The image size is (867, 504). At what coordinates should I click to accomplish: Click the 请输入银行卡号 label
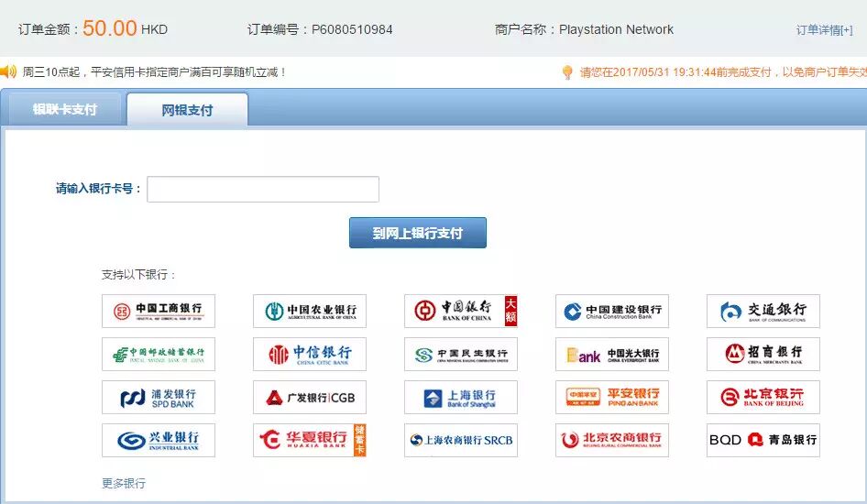98,189
